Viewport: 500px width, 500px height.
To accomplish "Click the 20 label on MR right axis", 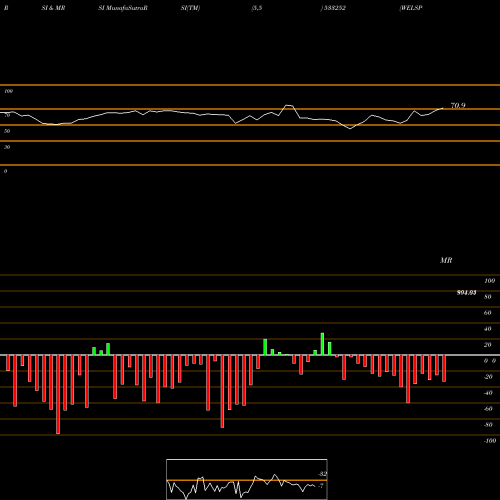I will pos(488,345).
